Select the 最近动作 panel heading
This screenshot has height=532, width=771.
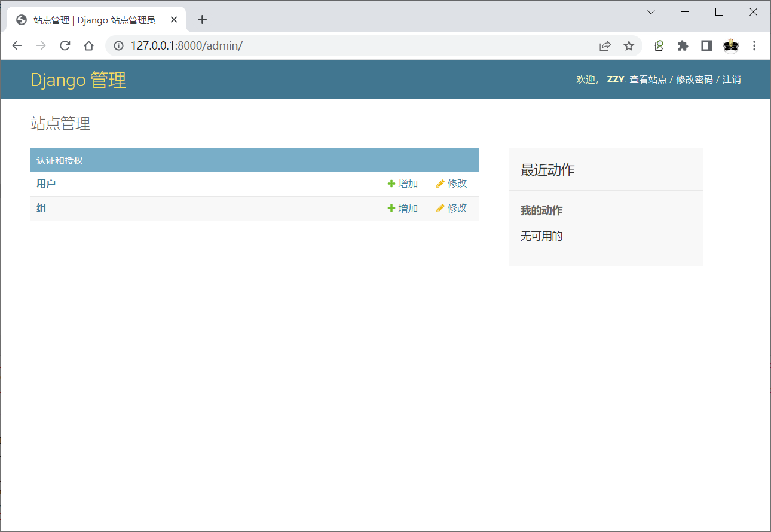[547, 170]
